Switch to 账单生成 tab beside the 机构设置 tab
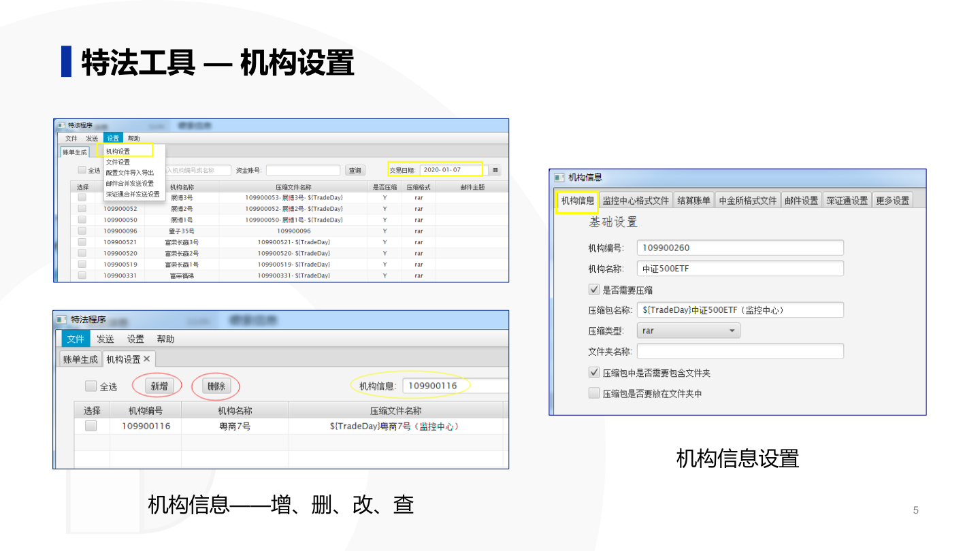 [x=80, y=359]
